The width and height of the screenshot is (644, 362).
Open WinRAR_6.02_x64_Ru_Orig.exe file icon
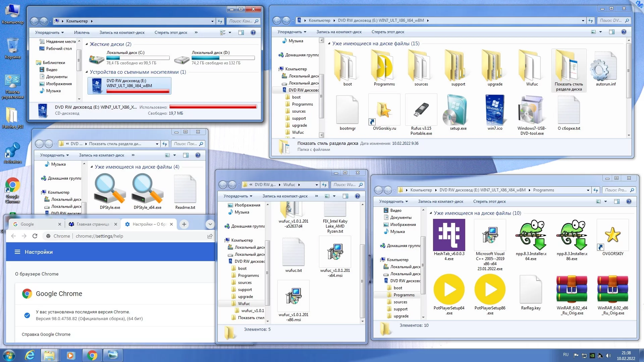(x=572, y=290)
